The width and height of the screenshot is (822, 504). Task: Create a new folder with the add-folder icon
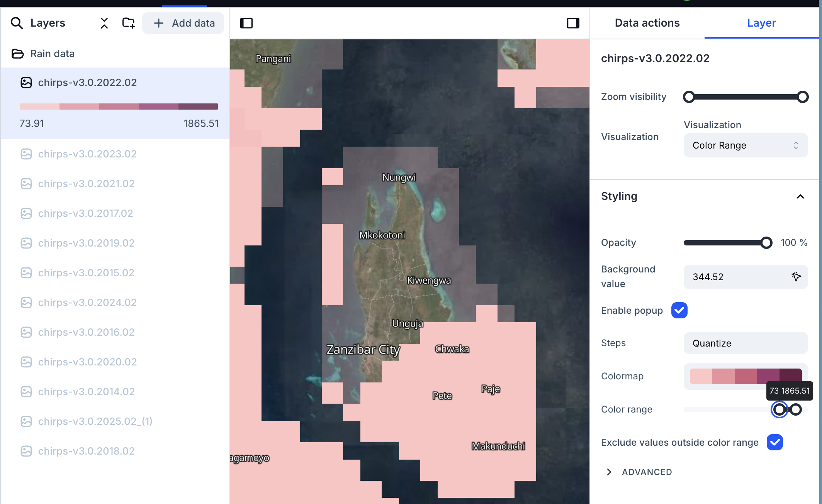point(128,23)
